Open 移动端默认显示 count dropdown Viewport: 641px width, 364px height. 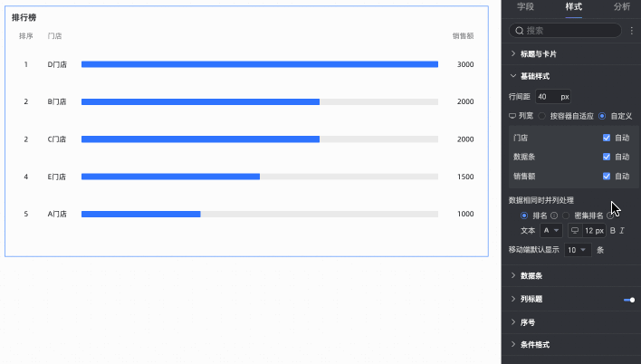click(x=578, y=250)
